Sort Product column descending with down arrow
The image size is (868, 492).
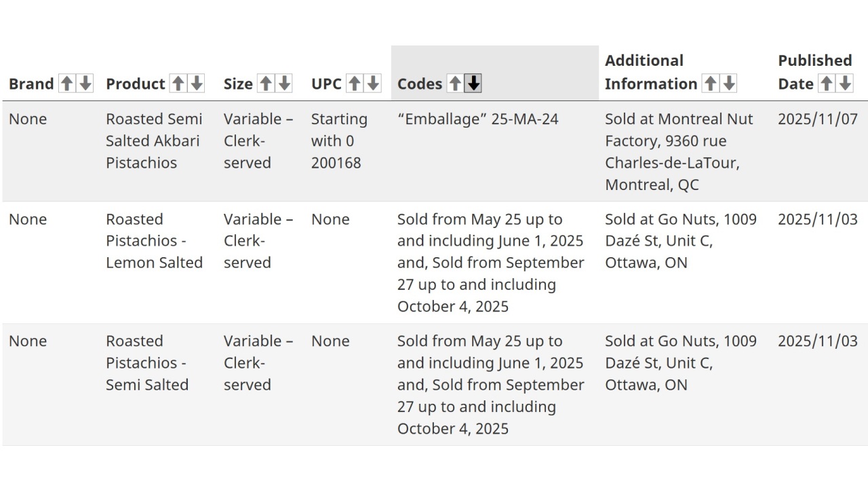(x=197, y=83)
